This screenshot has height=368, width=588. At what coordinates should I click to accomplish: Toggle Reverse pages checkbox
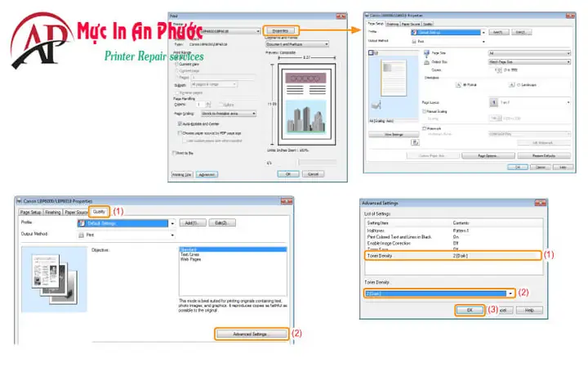point(177,92)
